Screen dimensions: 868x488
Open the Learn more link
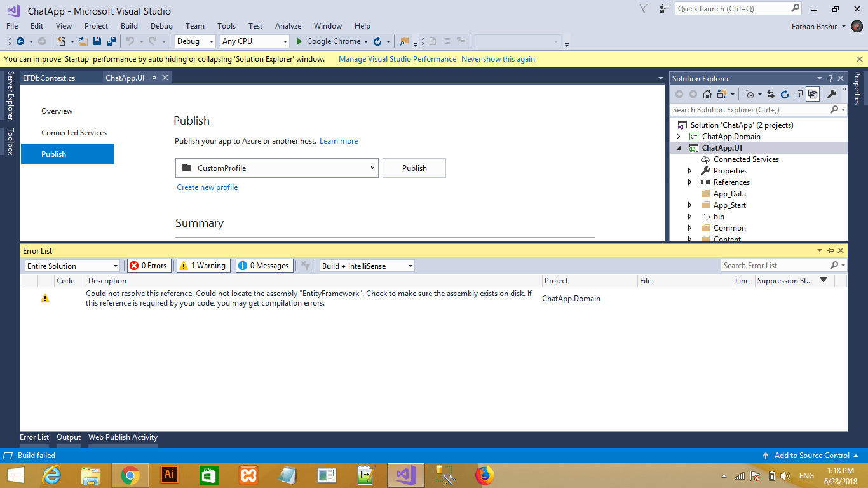(339, 141)
